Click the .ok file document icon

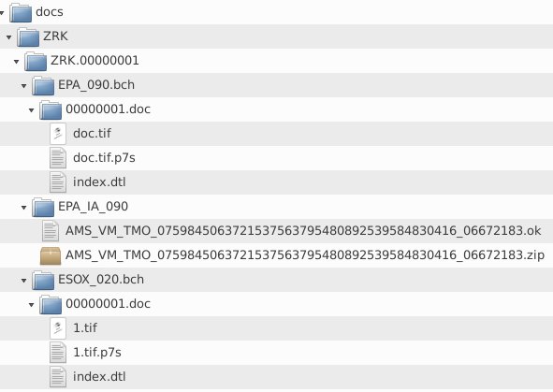tap(51, 231)
